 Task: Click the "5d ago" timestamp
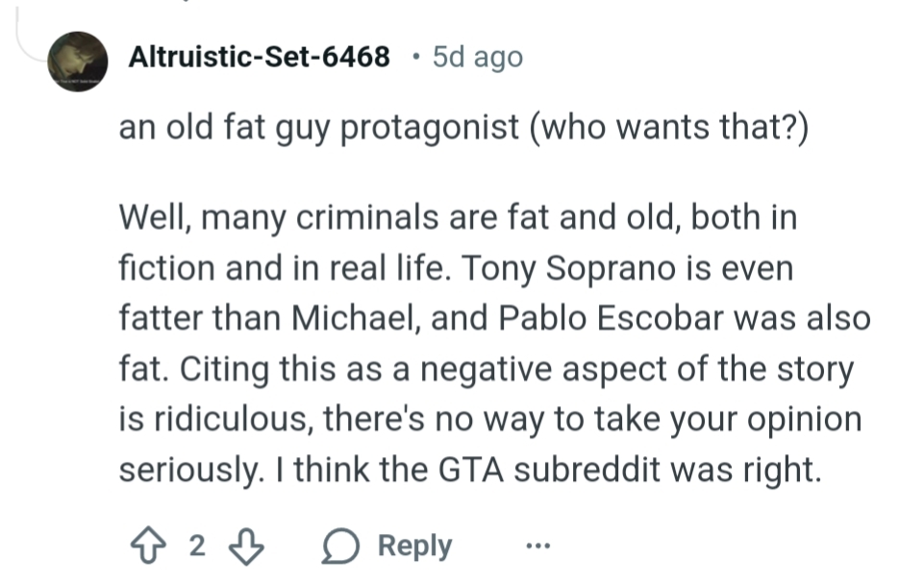click(478, 58)
